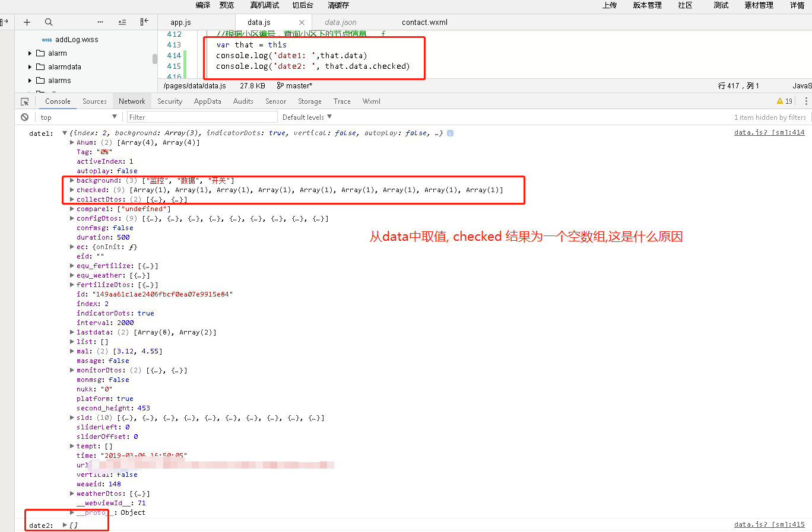Open the Default levels dropdown
The height and width of the screenshot is (532, 812).
[x=307, y=117]
